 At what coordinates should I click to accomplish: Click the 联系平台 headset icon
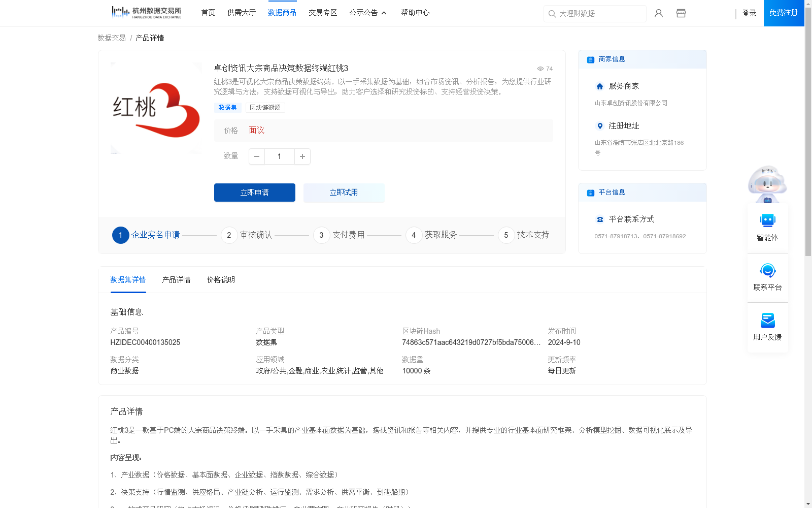[x=767, y=272]
